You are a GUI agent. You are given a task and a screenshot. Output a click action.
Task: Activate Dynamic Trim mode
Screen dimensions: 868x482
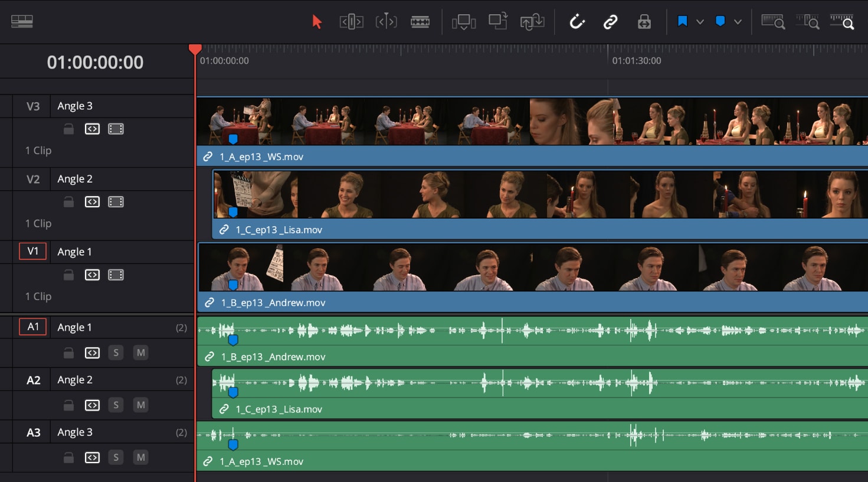pyautogui.click(x=386, y=21)
